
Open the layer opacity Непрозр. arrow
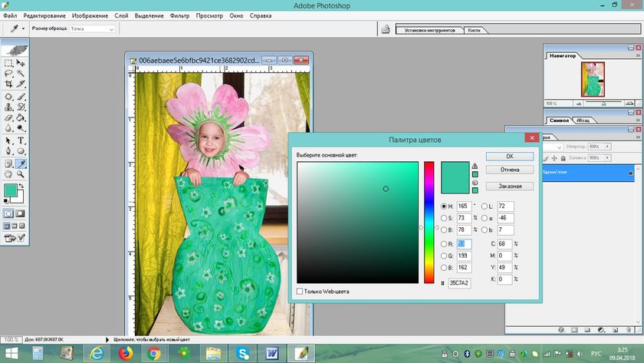607,147
